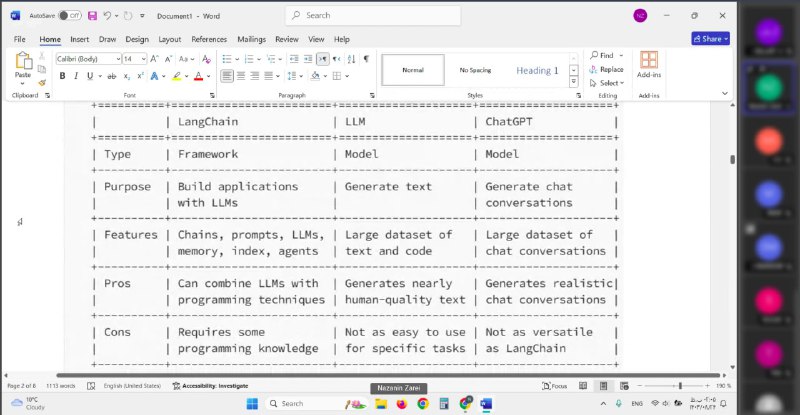The image size is (800, 415).
Task: Open Firefox from the taskbar
Action: [x=402, y=404]
